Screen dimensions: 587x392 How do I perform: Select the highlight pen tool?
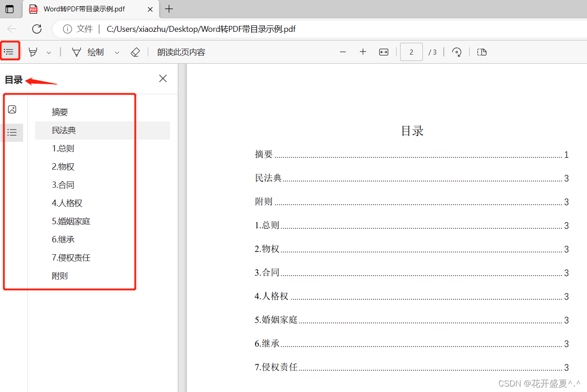point(33,52)
